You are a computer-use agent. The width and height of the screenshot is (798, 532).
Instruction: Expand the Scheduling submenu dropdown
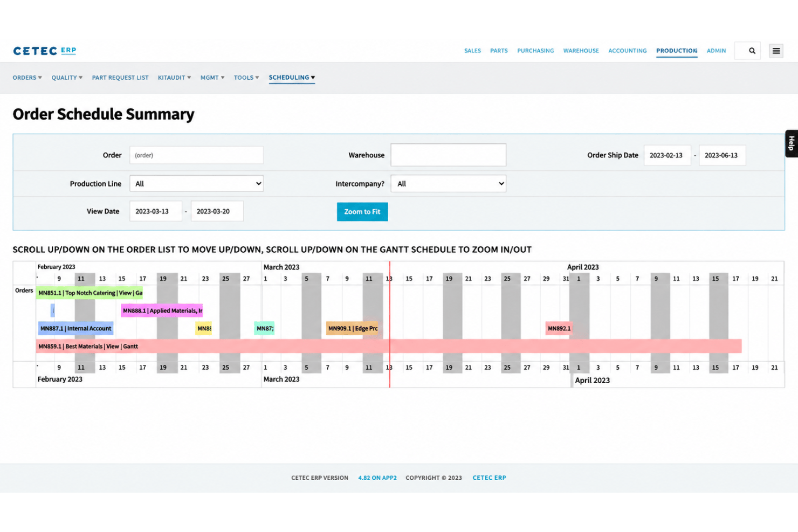(292, 78)
